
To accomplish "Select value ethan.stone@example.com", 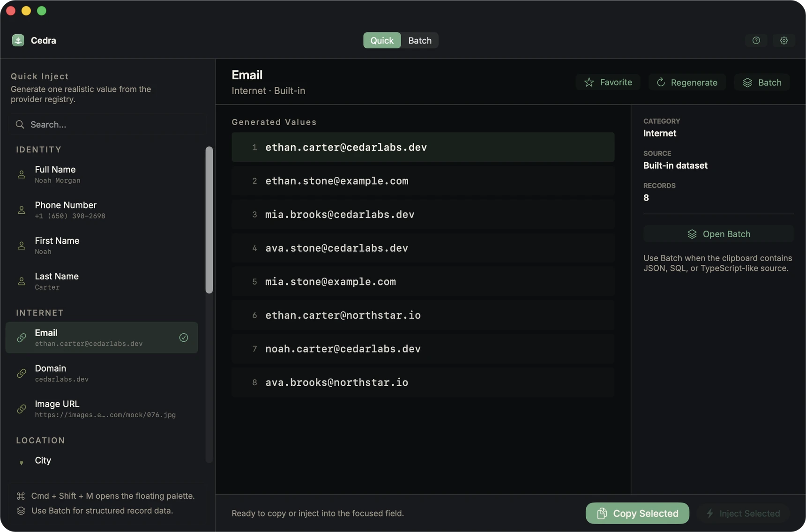I will [423, 181].
